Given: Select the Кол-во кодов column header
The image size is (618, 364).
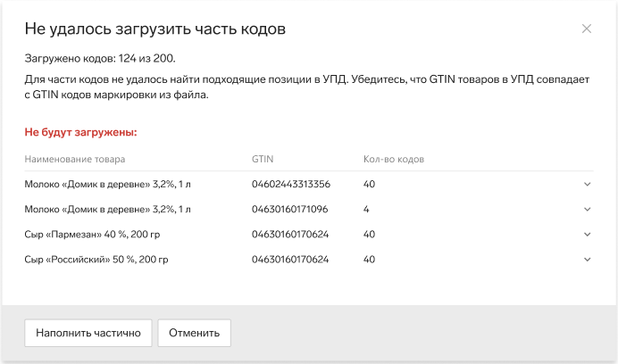Looking at the screenshot, I should coord(394,159).
